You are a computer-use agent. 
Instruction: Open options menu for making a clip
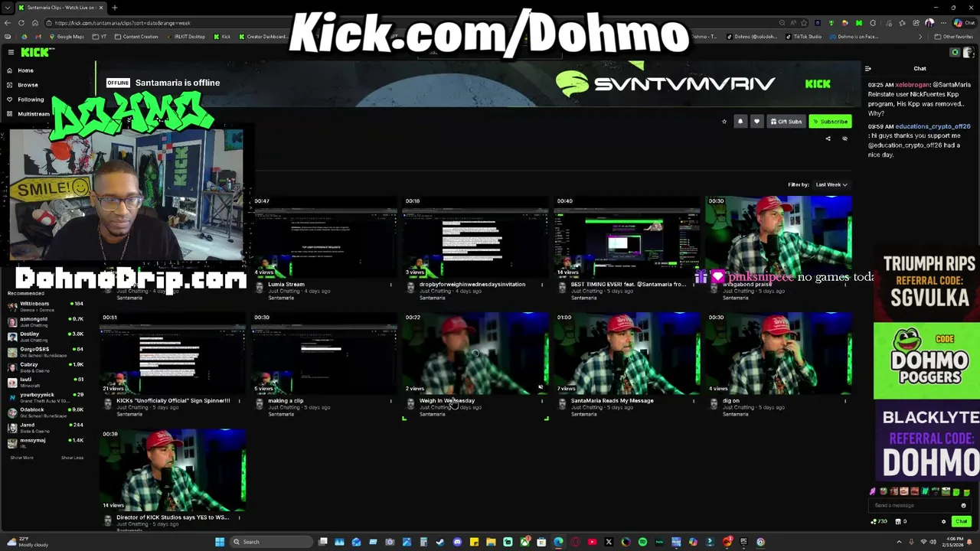390,401
